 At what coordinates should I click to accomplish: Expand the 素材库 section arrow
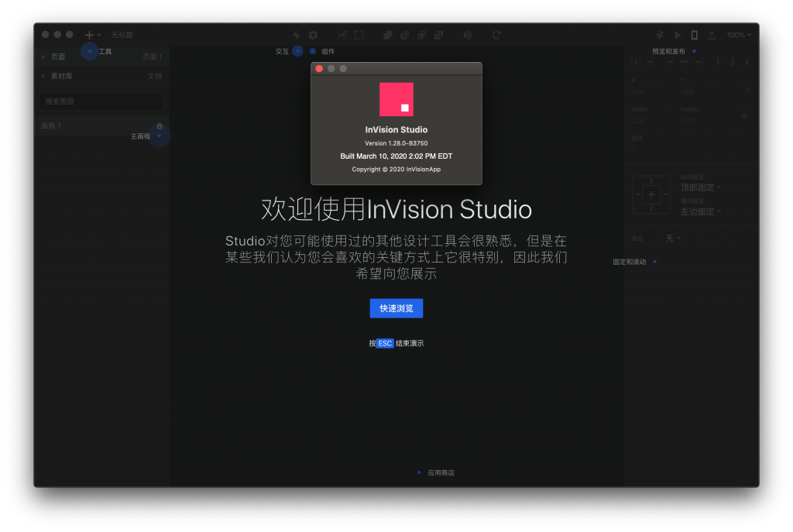pyautogui.click(x=43, y=76)
